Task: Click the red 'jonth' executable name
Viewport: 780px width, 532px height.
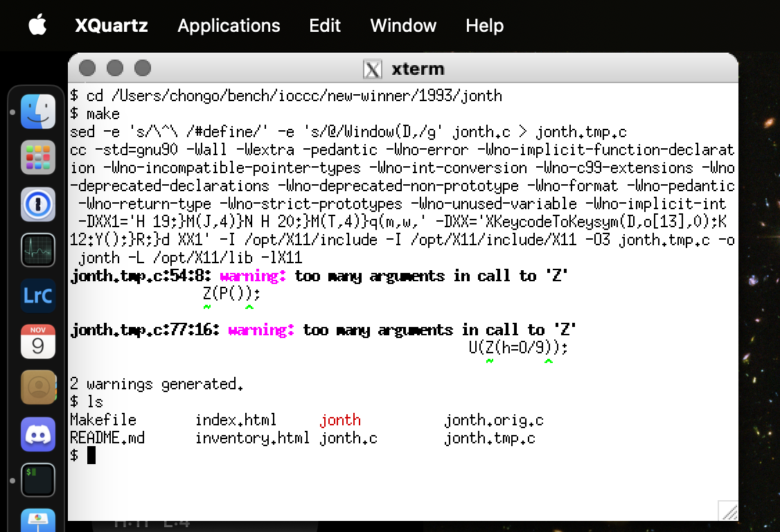Action: coord(340,420)
